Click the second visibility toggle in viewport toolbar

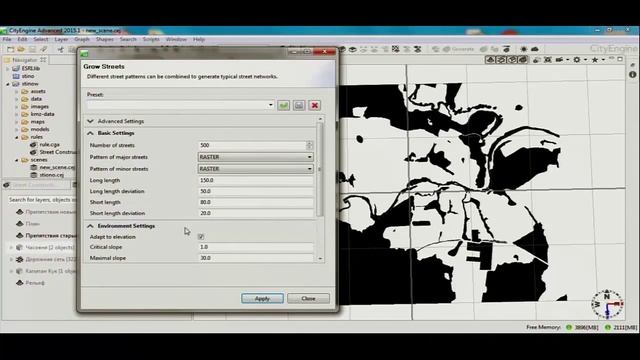click(x=501, y=60)
